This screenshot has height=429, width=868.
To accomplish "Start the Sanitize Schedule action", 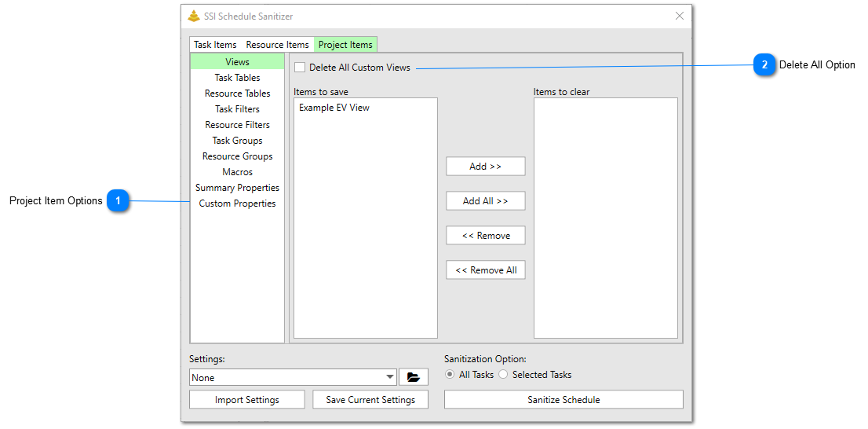I will [563, 400].
